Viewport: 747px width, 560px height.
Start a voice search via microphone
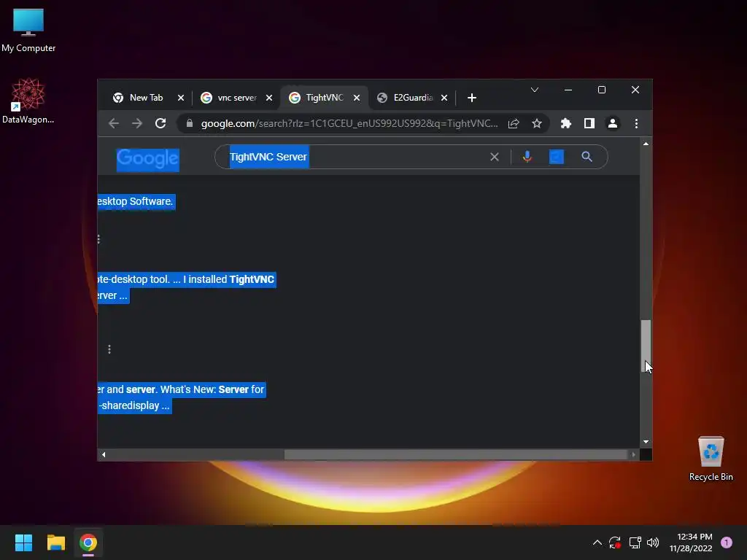[527, 157]
